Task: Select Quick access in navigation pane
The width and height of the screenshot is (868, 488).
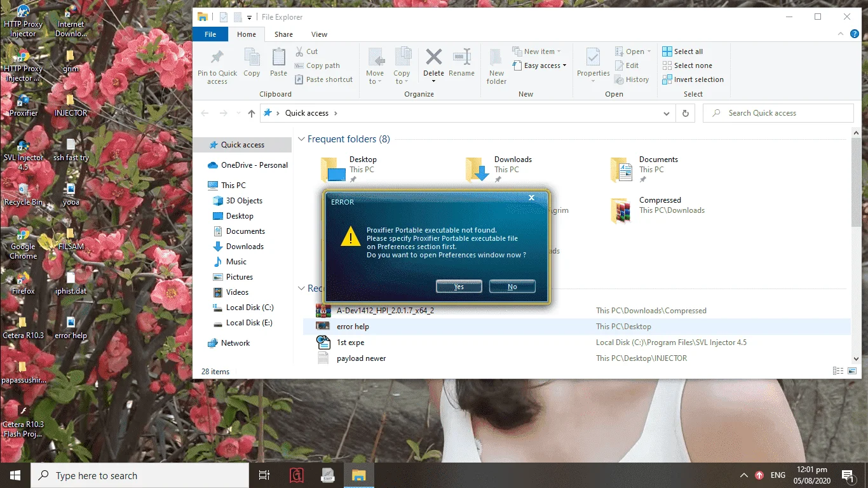Action: pyautogui.click(x=243, y=145)
